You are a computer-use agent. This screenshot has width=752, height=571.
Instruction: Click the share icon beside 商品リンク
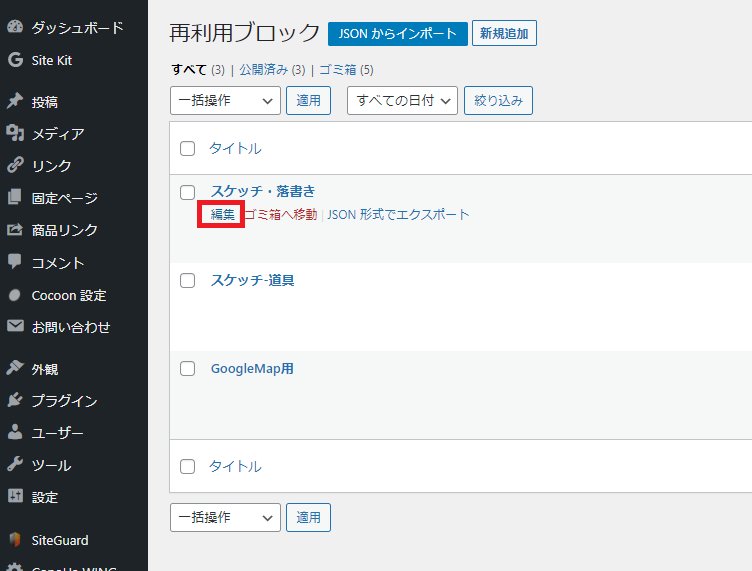point(15,230)
